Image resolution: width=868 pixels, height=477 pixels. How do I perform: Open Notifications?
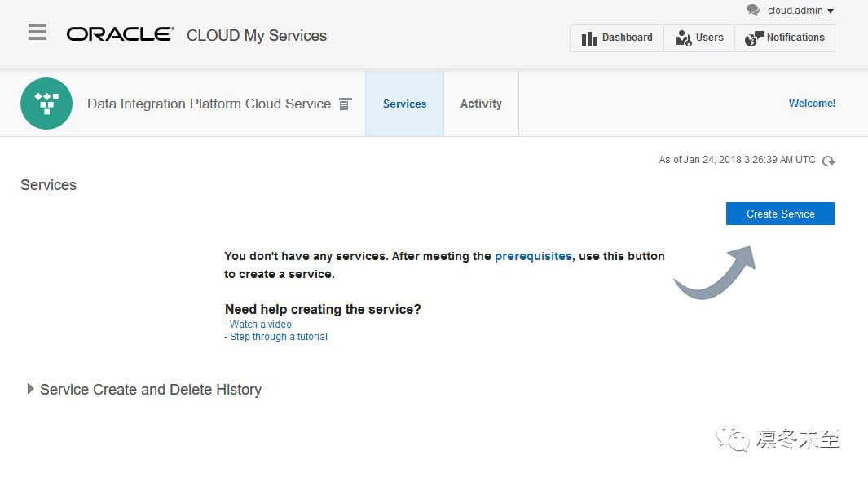click(x=785, y=38)
